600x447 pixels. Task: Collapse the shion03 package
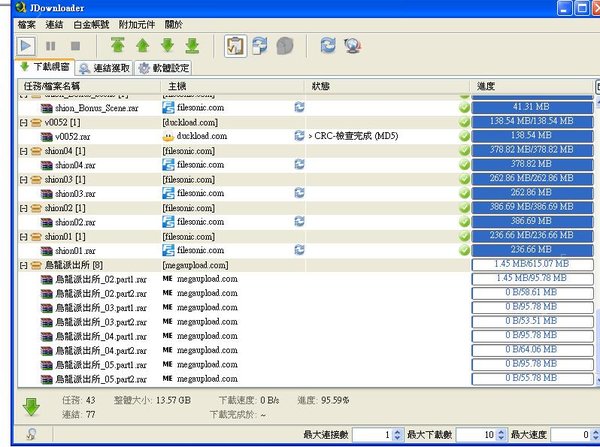23,180
